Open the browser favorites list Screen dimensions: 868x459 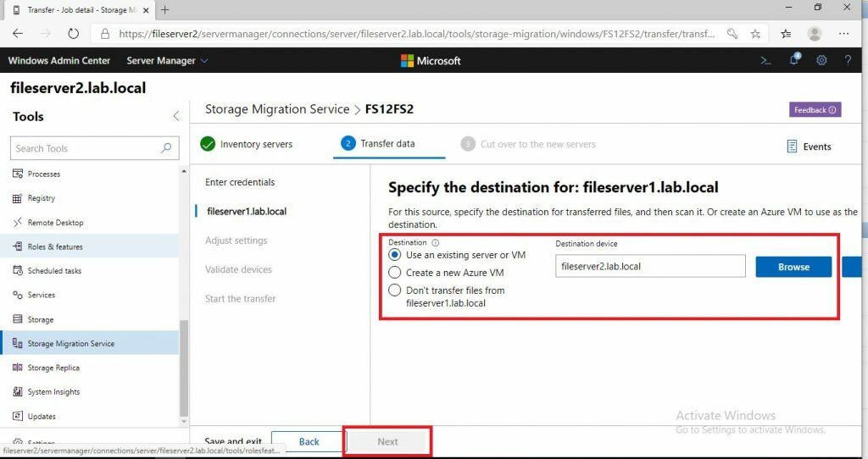786,34
